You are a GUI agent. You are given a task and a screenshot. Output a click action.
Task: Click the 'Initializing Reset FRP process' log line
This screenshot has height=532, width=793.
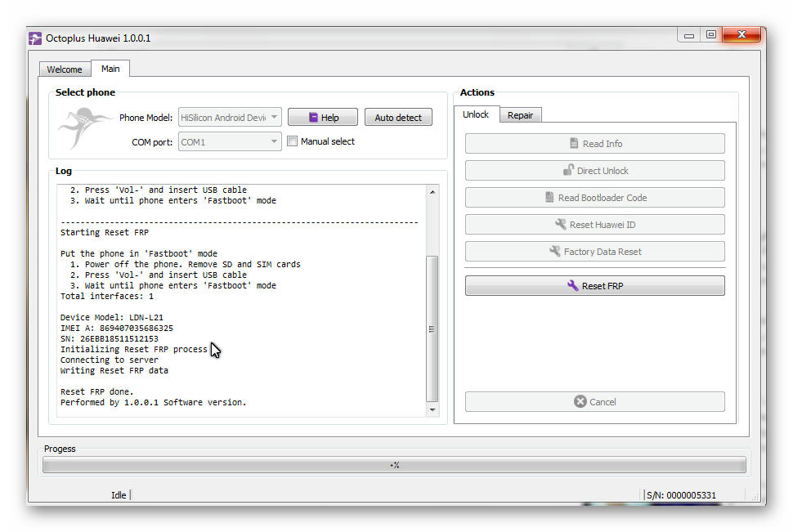coord(134,350)
